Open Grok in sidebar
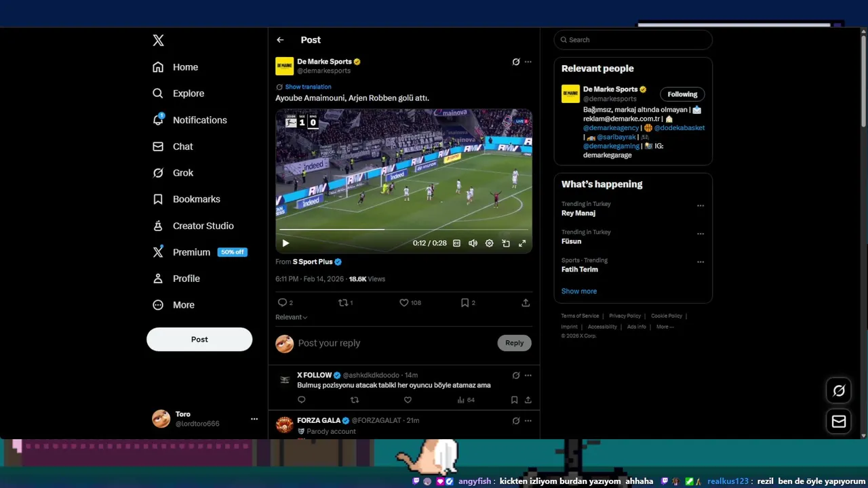 173,173
